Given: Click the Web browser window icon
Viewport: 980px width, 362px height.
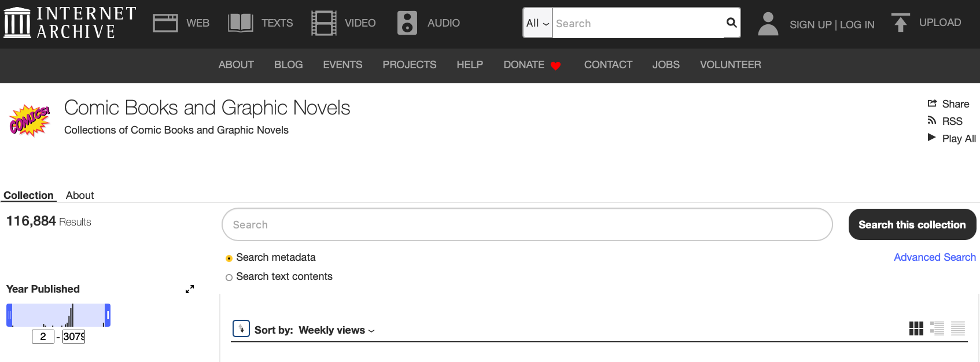Looking at the screenshot, I should [165, 23].
